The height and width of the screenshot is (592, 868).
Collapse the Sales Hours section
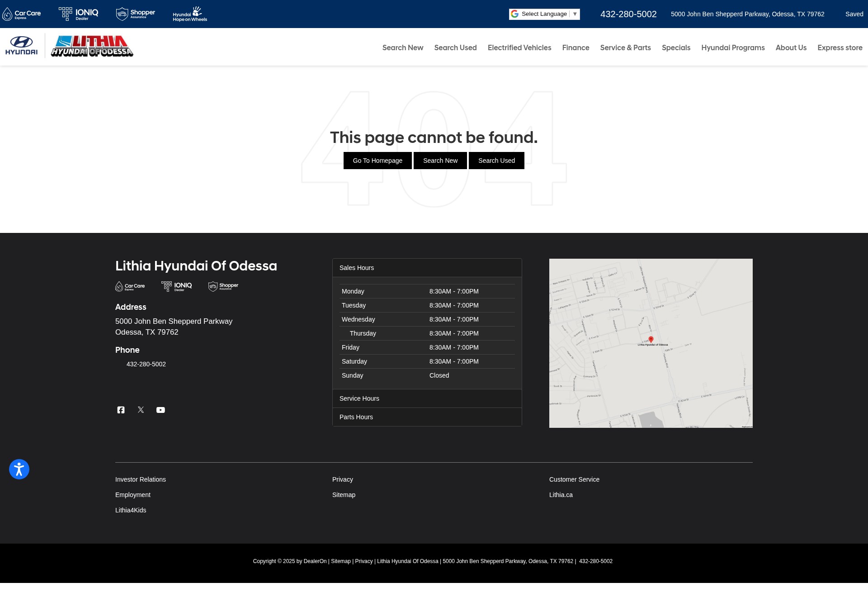tap(427, 268)
